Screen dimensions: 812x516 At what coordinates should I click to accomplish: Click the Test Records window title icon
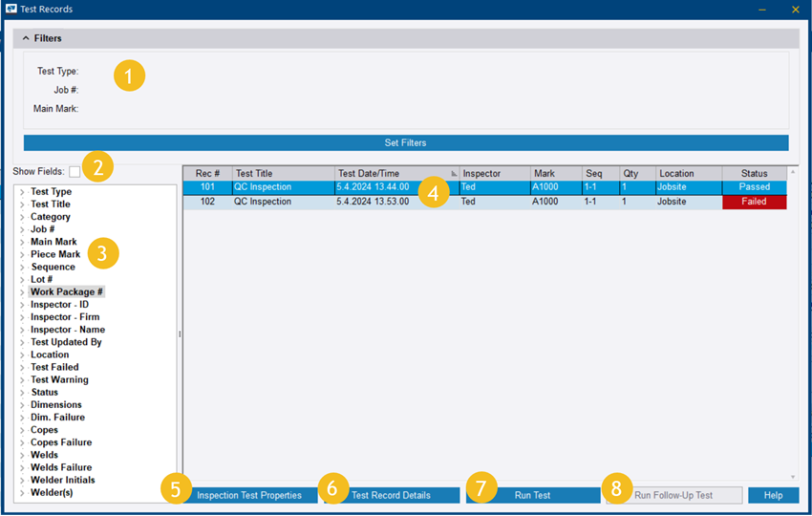point(11,9)
